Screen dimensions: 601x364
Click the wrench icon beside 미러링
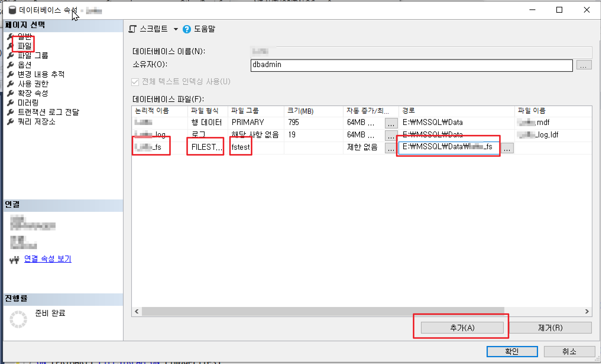[11, 103]
